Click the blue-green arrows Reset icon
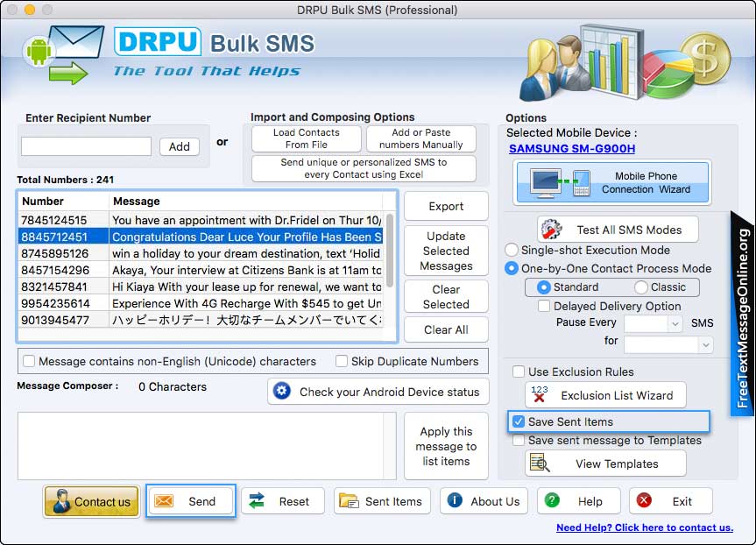 coord(257,500)
